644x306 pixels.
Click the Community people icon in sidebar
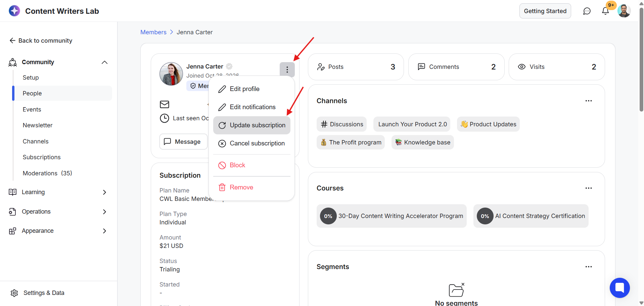point(13,62)
